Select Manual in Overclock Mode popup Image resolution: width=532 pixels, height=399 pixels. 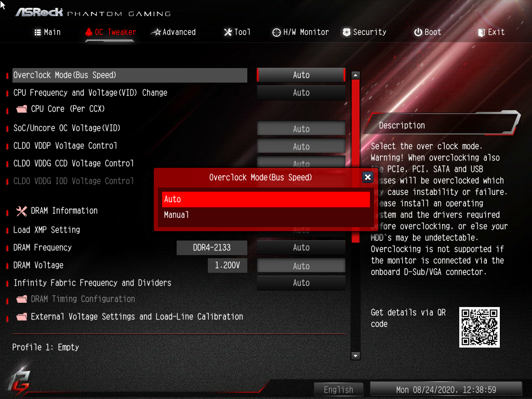tap(266, 215)
